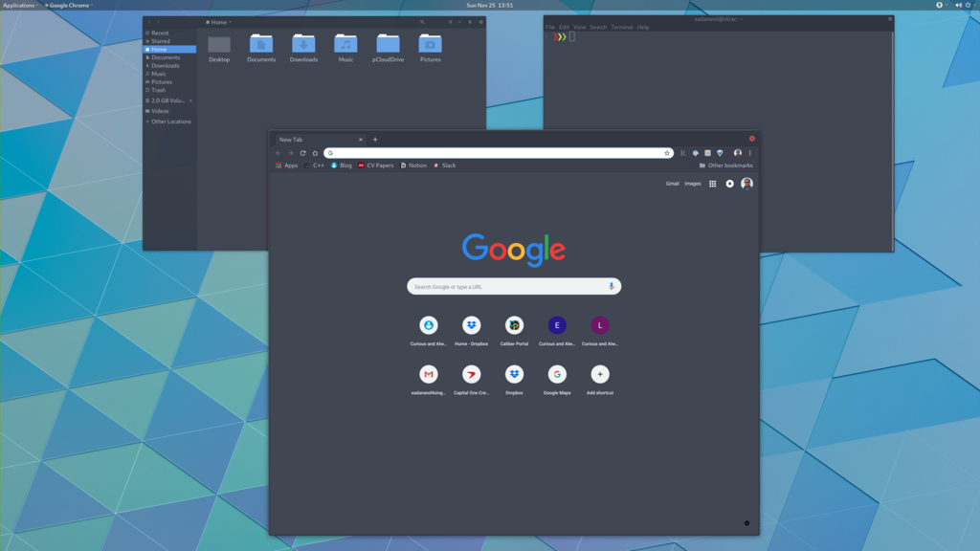Click search icon in Files header
This screenshot has height=551, width=980.
(422, 22)
